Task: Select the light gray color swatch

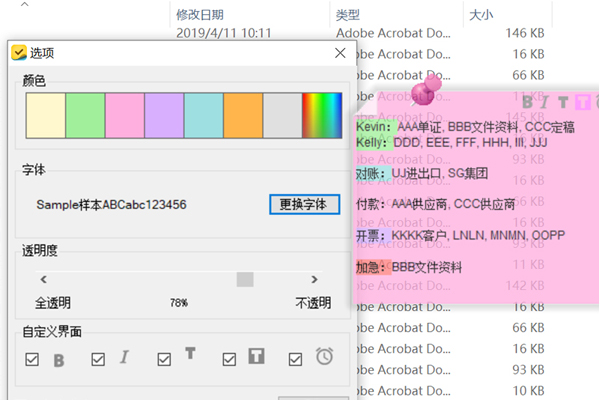Action: click(x=282, y=115)
